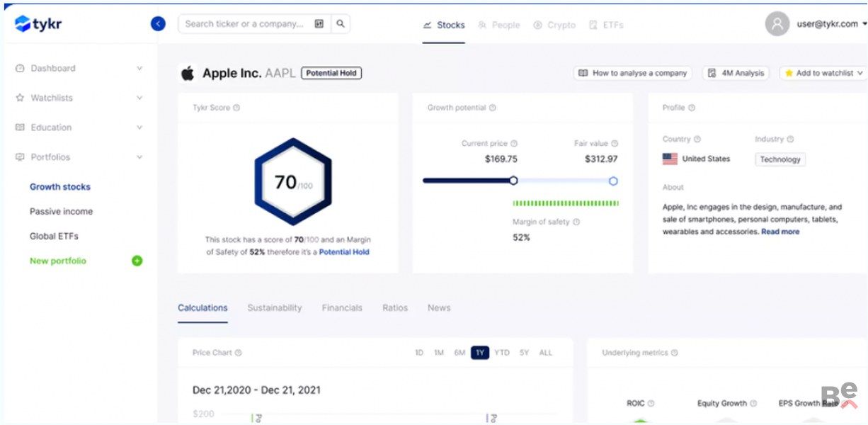This screenshot has width=868, height=425.
Task: Open the Passive income portfolio
Action: pyautogui.click(x=61, y=212)
